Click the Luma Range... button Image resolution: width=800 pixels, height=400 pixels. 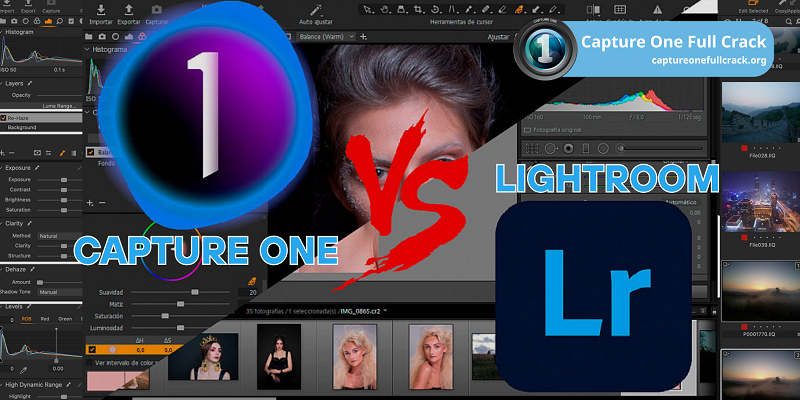point(60,106)
